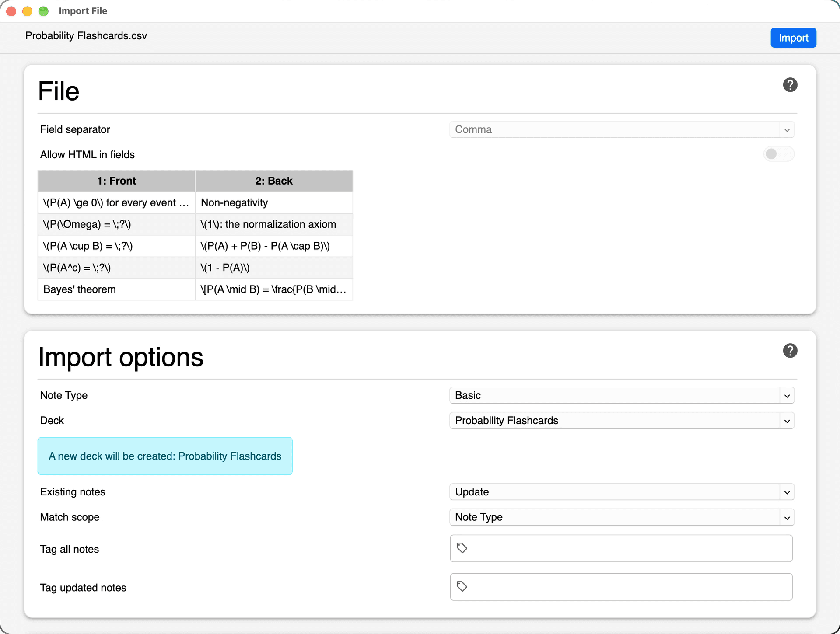Click the Tag all notes input field
Viewport: 840px width, 634px height.
point(621,548)
